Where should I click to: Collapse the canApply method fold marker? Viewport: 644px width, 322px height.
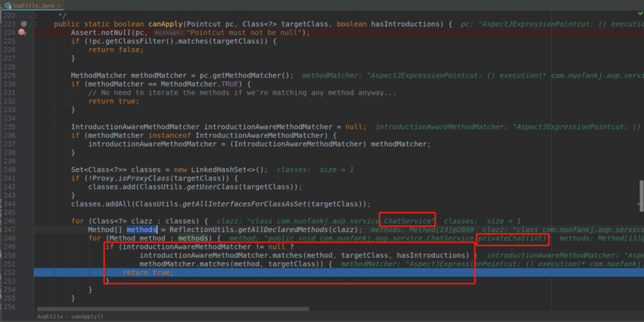point(33,24)
